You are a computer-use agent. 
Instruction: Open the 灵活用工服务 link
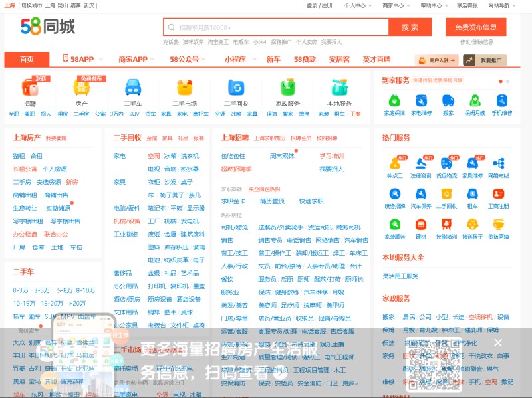point(401,276)
